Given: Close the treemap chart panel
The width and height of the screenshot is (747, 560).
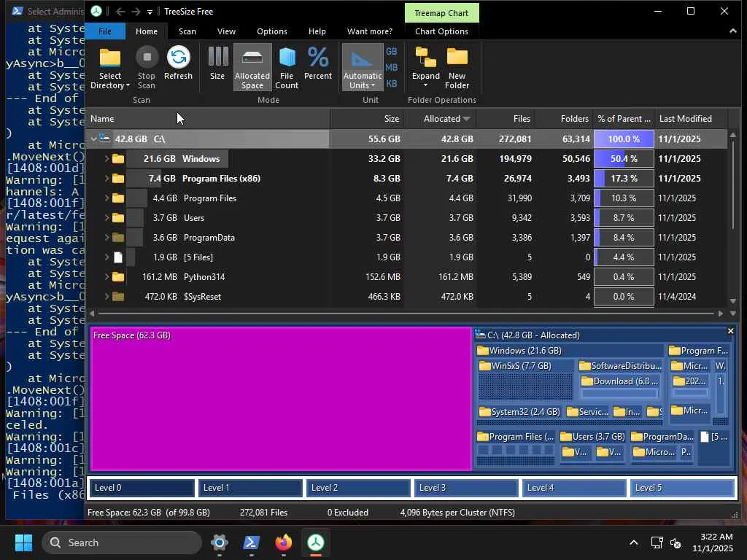Looking at the screenshot, I should pyautogui.click(x=730, y=331).
